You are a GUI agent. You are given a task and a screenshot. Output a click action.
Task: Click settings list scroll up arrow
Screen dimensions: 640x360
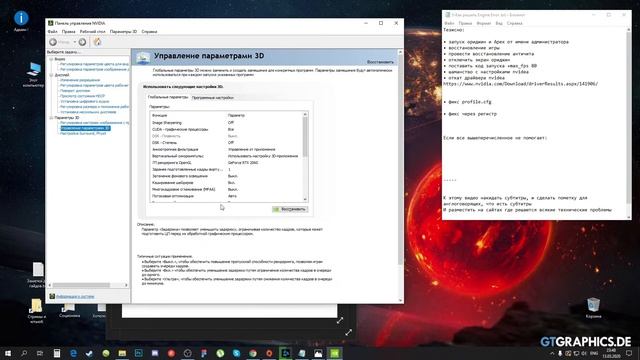(305, 115)
